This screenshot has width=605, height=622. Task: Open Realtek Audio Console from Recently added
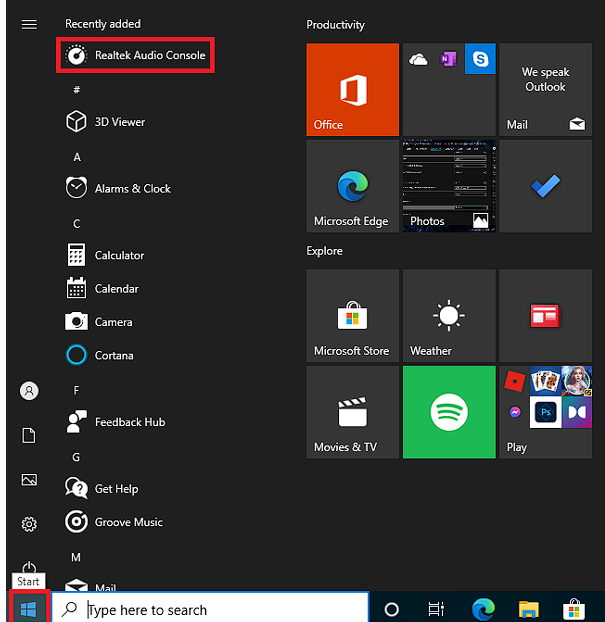(135, 55)
